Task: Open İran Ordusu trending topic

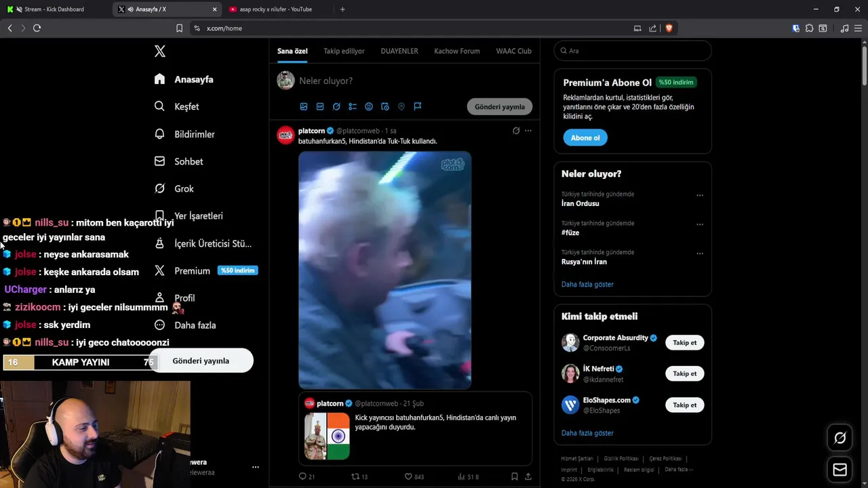Action: point(580,203)
